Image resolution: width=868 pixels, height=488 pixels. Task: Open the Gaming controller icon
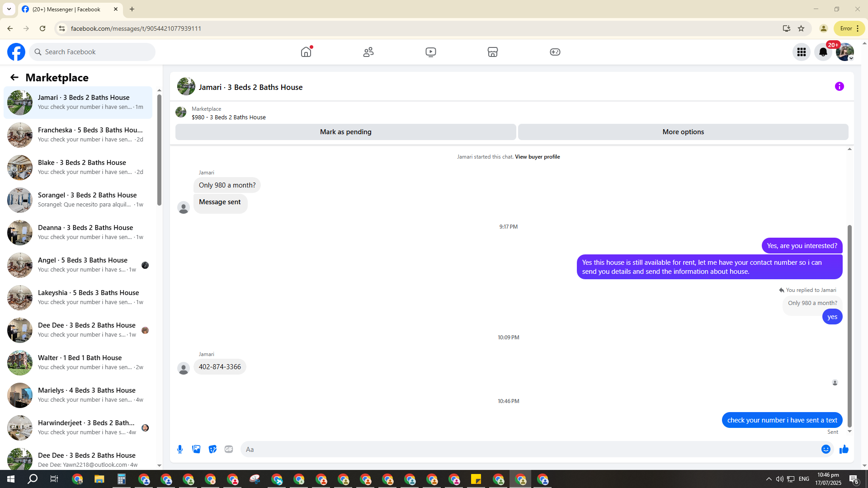coord(555,52)
